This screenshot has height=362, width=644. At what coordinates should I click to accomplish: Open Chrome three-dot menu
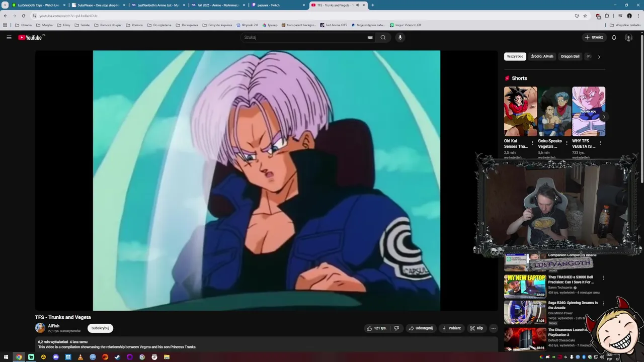[x=637, y=16]
